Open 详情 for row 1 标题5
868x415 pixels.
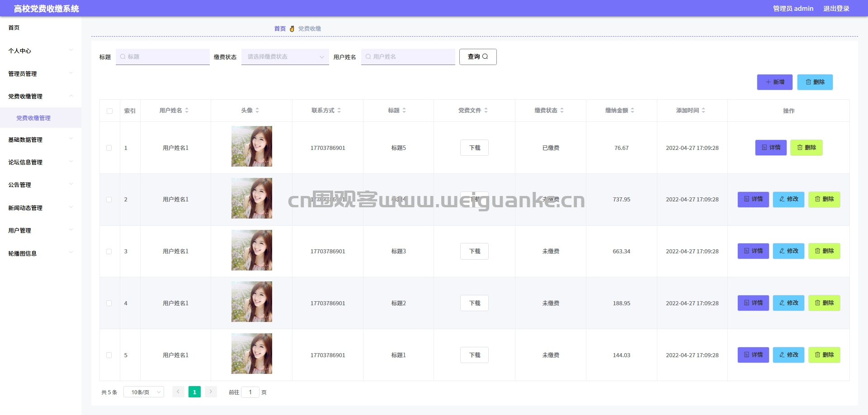pos(771,148)
